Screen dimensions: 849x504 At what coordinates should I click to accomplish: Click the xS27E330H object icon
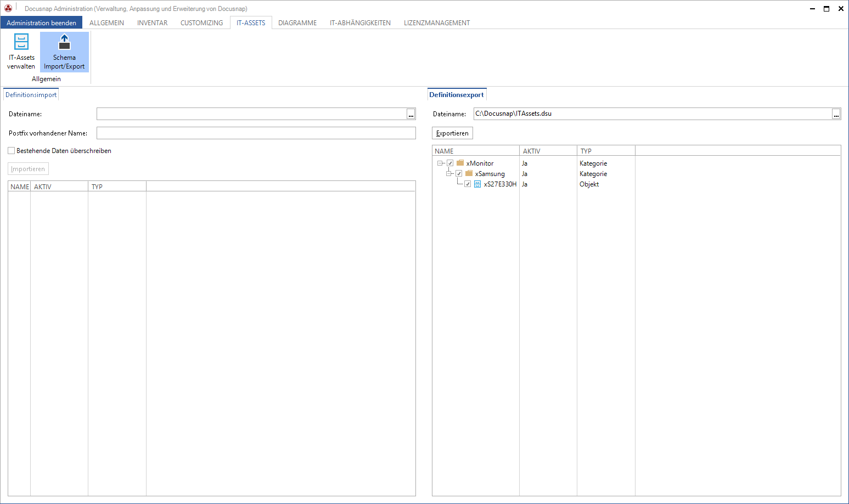point(477,184)
